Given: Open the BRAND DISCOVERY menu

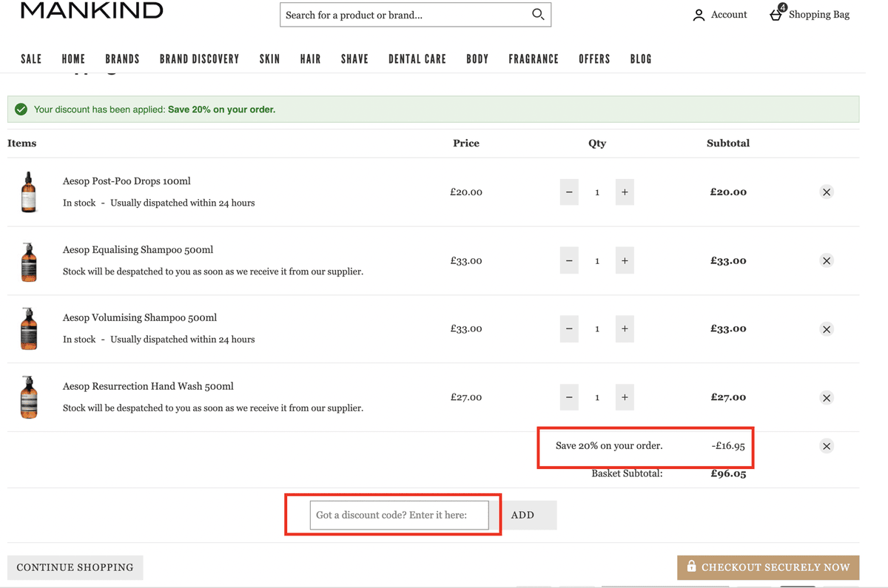Looking at the screenshot, I should point(199,59).
